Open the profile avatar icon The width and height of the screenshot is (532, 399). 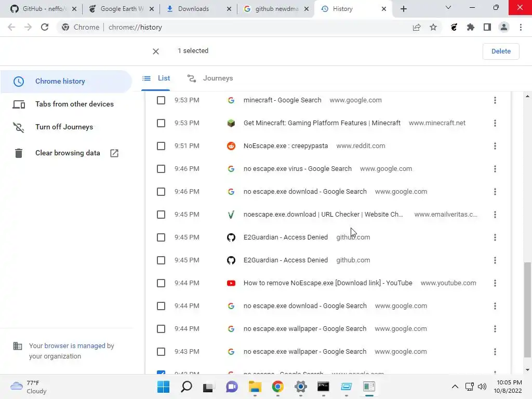click(504, 27)
